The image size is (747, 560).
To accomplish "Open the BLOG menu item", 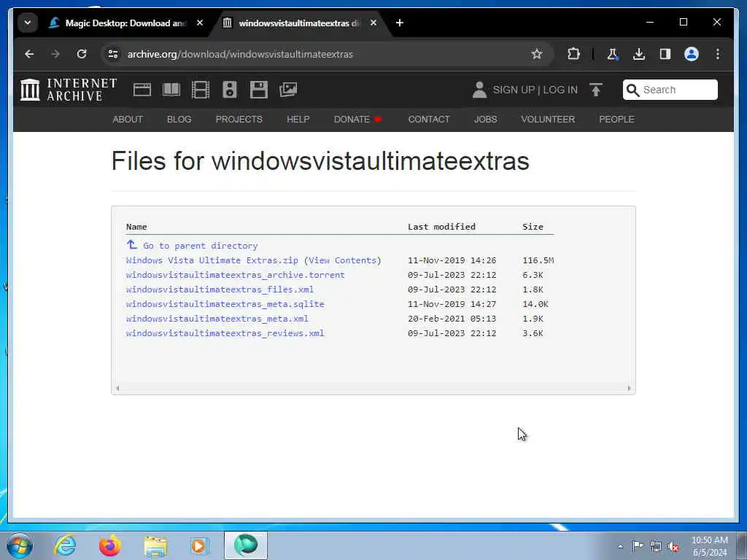I will click(179, 120).
